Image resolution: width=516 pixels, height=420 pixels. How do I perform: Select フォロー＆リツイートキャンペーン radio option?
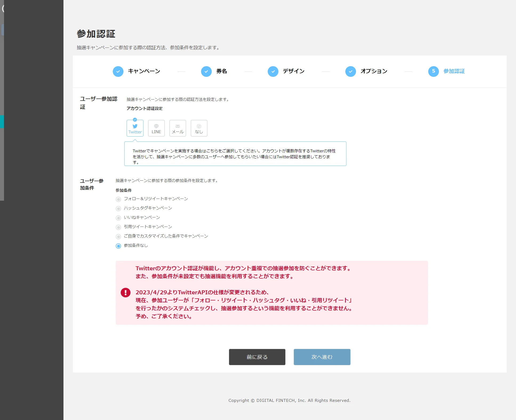click(x=118, y=199)
